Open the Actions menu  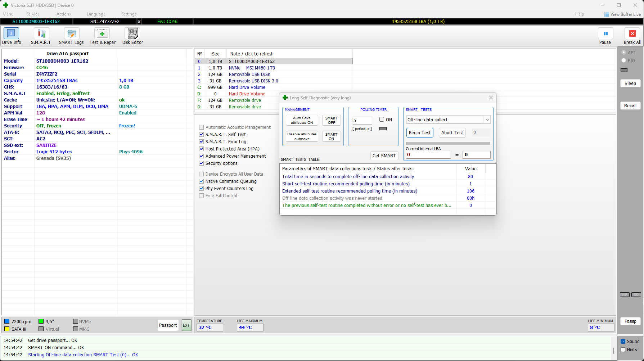coord(63,14)
